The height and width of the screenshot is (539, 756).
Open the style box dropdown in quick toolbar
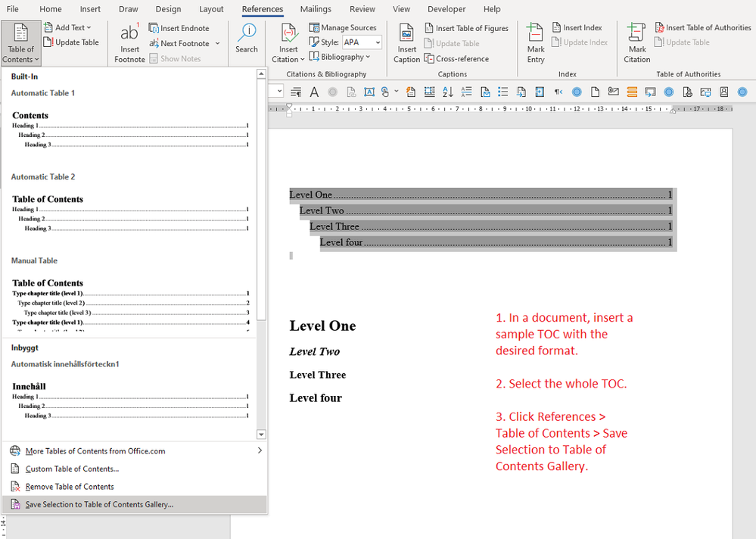tap(279, 92)
